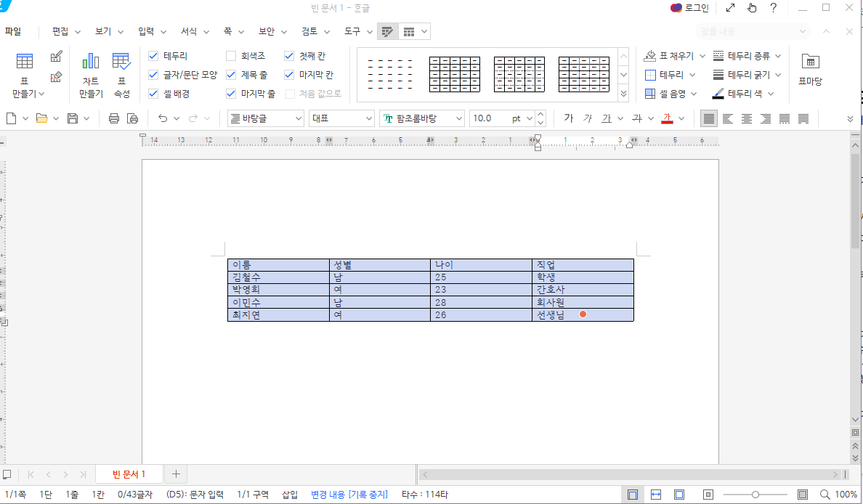Viewport: 863px width, 504px height.
Task: Open the 파일 menu
Action: pos(13,31)
